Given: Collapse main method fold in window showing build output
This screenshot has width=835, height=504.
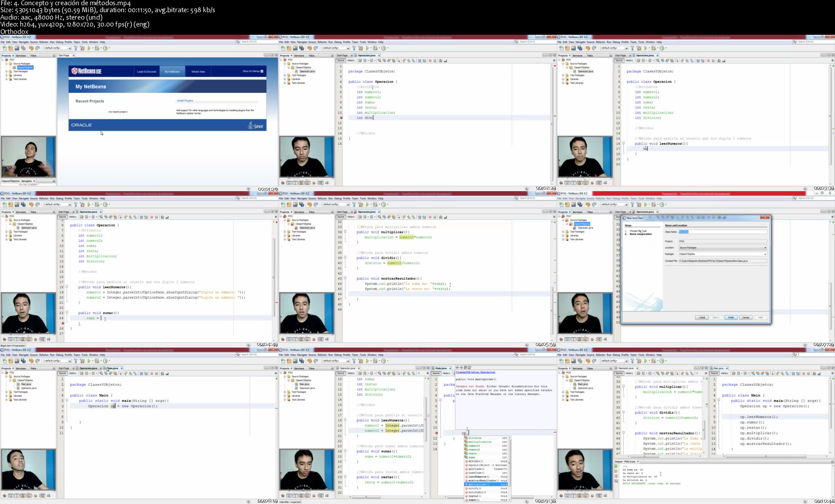Looking at the screenshot, I should 719,401.
